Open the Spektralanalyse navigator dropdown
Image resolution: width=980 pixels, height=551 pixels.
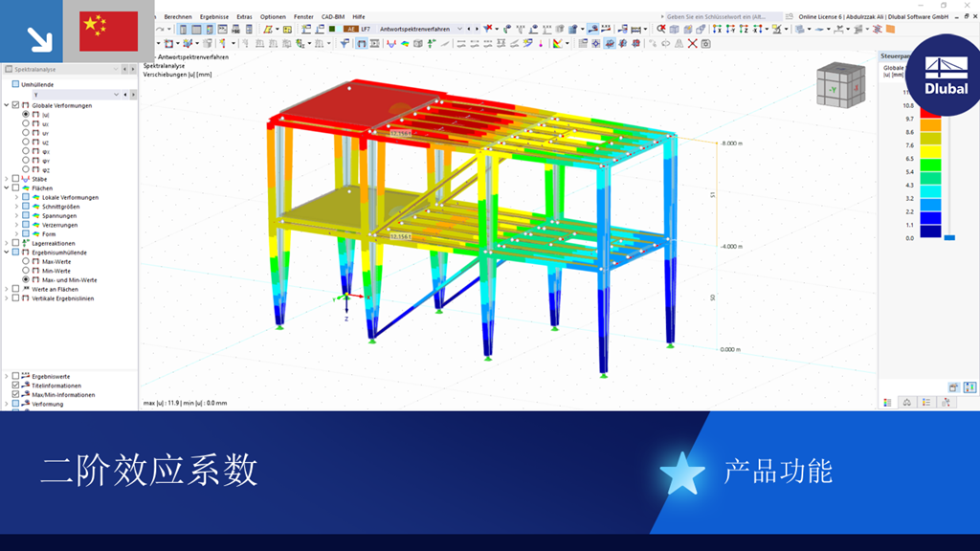click(x=116, y=69)
